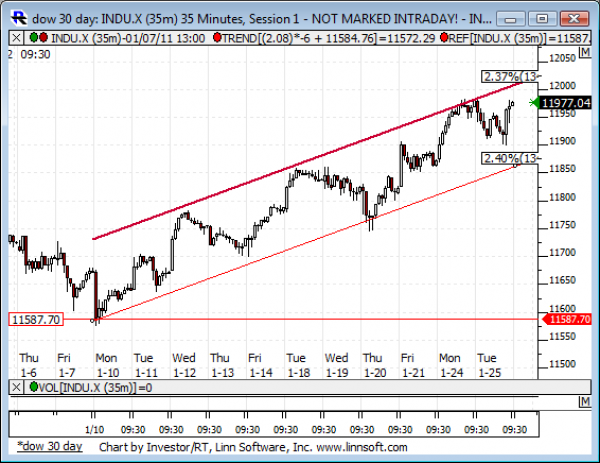Click the M button at the price scale top

(585, 52)
